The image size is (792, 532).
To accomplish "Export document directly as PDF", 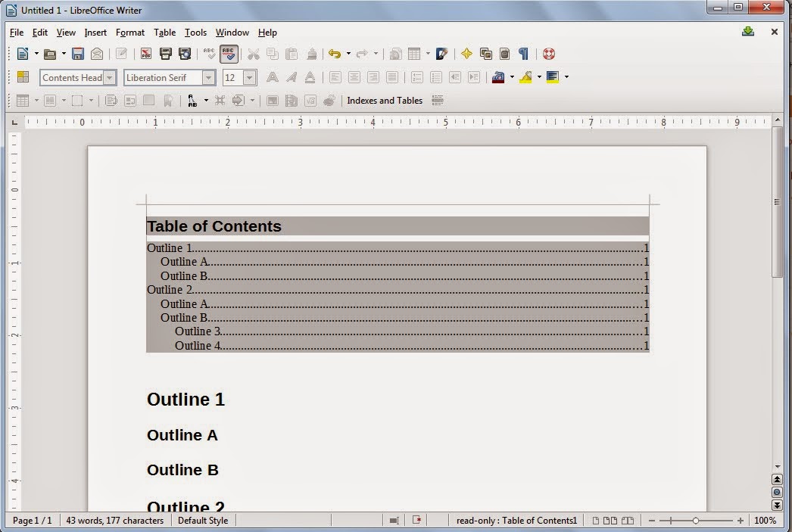I will click(146, 54).
